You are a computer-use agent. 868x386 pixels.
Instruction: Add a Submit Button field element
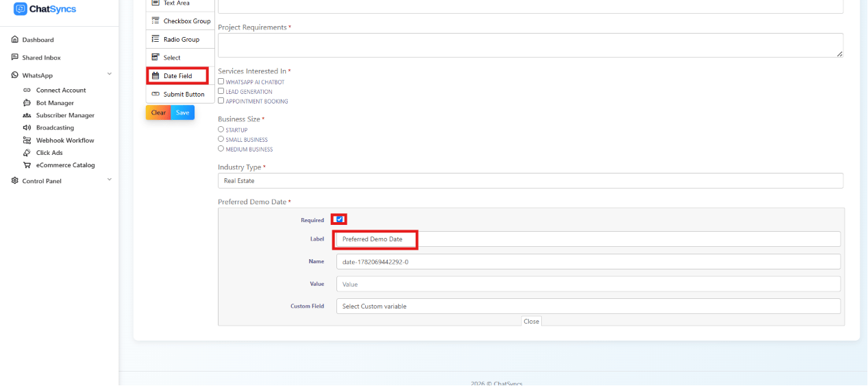[180, 95]
